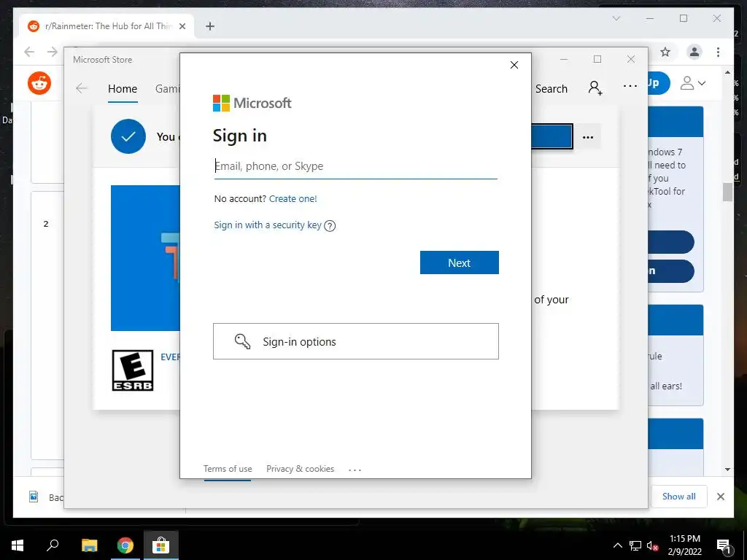This screenshot has width=747, height=560.
Task: Open Terms of use link
Action: [x=228, y=469]
